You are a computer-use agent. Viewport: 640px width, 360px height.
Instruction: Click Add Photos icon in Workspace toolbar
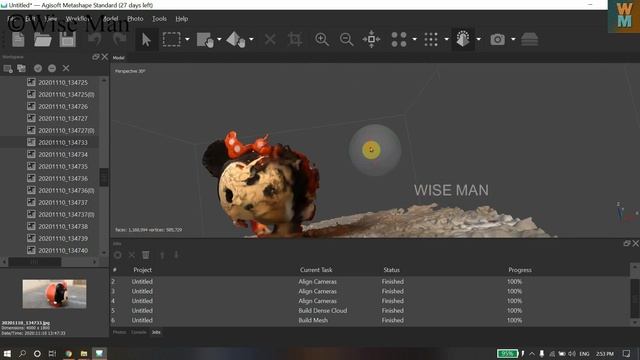(x=21, y=69)
